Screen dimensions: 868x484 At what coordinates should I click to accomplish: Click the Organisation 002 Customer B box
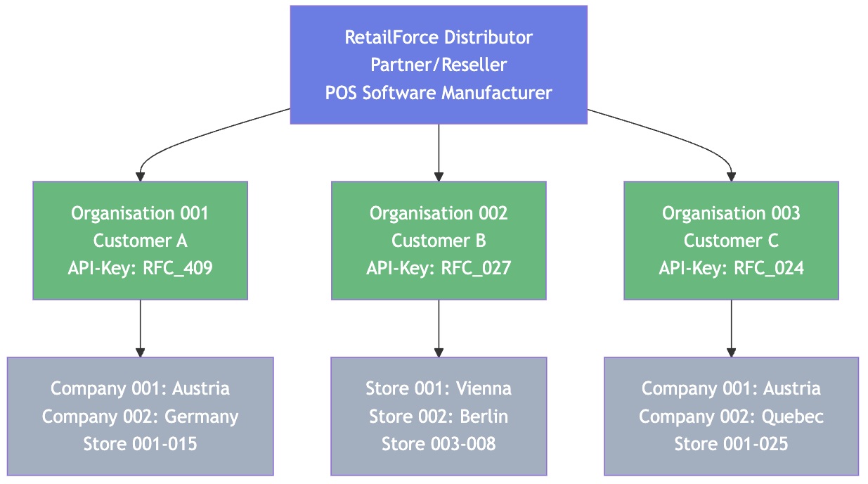pyautogui.click(x=438, y=240)
